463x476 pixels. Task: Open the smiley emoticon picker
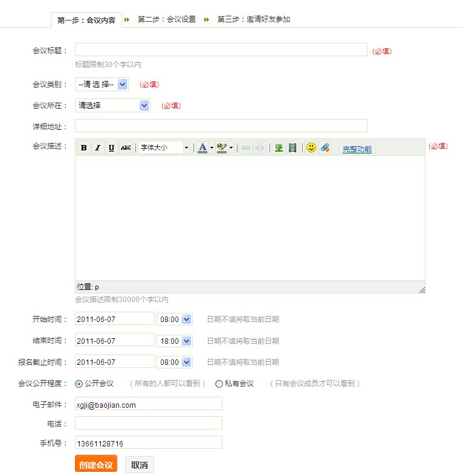tap(311, 148)
